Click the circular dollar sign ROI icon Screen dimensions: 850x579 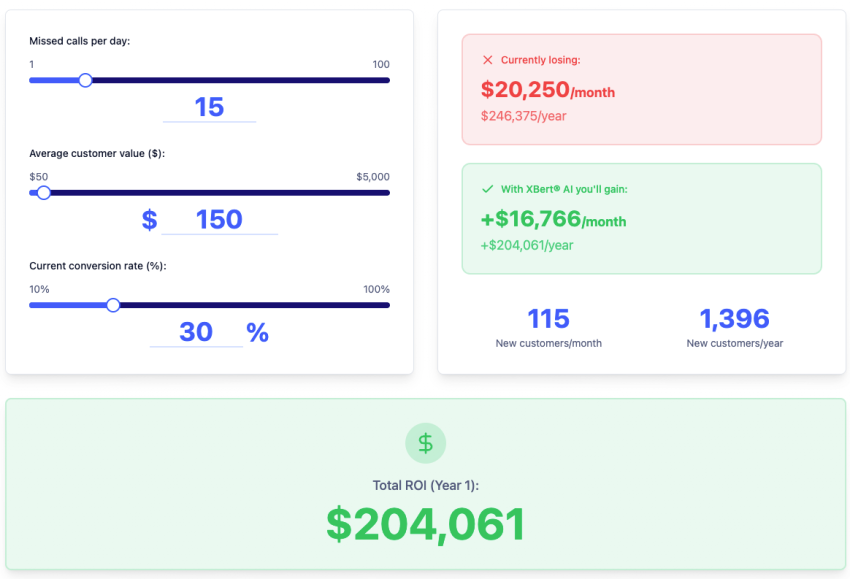coord(425,443)
